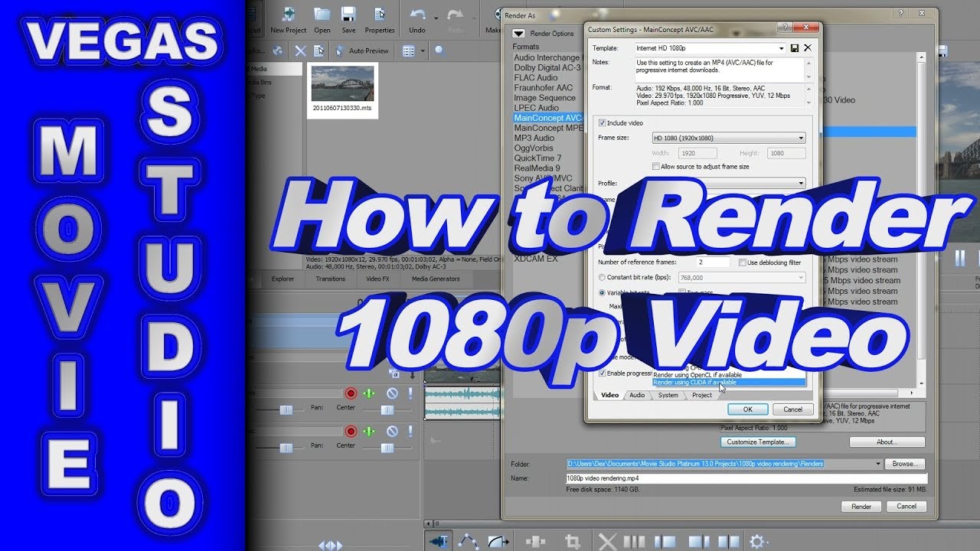980x551 pixels.
Task: Open the Undo history dropdown arrow
Action: click(x=435, y=17)
